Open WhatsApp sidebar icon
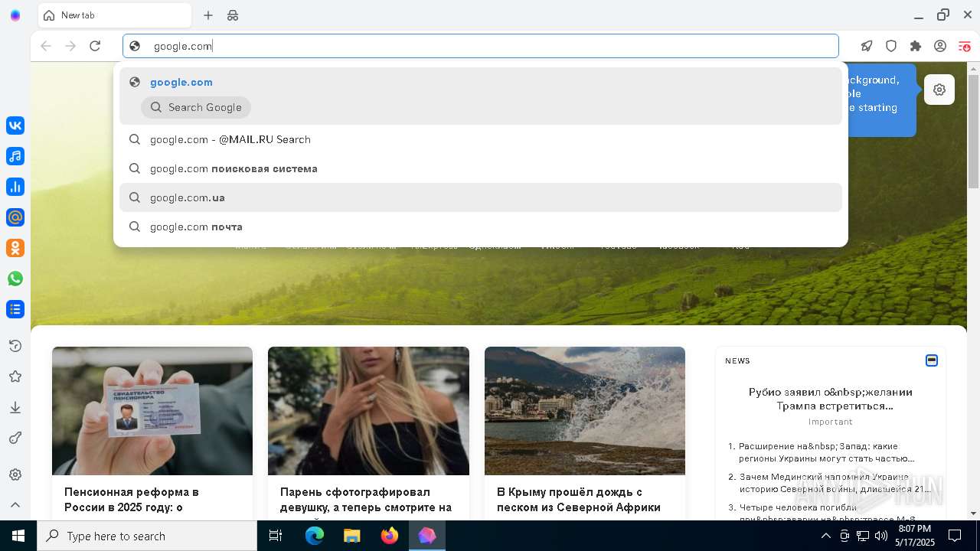This screenshot has height=551, width=980. (15, 279)
